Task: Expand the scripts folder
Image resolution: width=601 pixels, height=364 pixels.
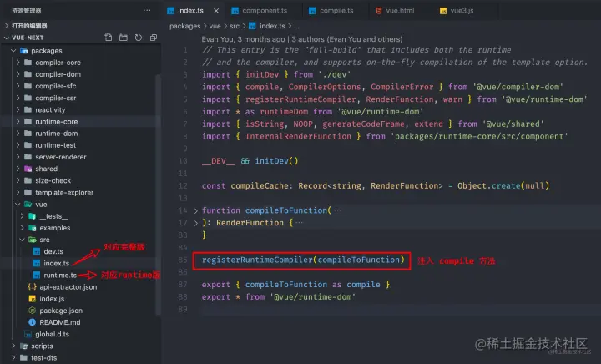Action: coord(13,346)
